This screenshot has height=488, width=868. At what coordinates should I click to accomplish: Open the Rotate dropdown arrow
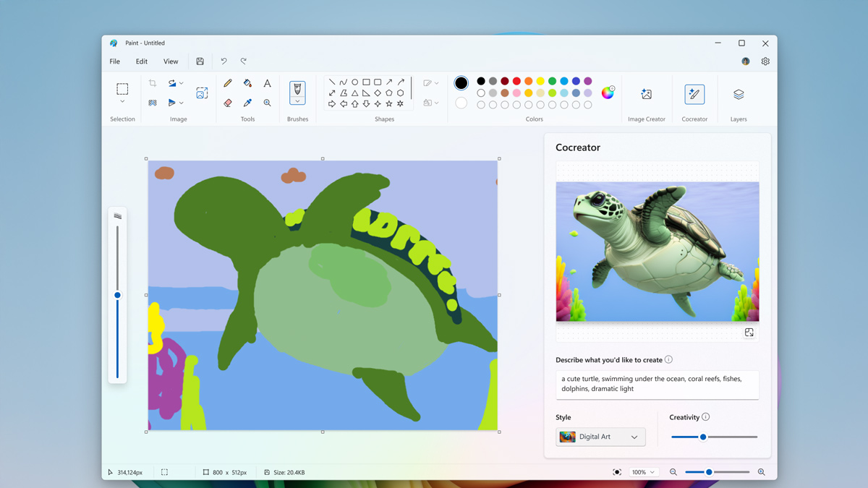(181, 83)
